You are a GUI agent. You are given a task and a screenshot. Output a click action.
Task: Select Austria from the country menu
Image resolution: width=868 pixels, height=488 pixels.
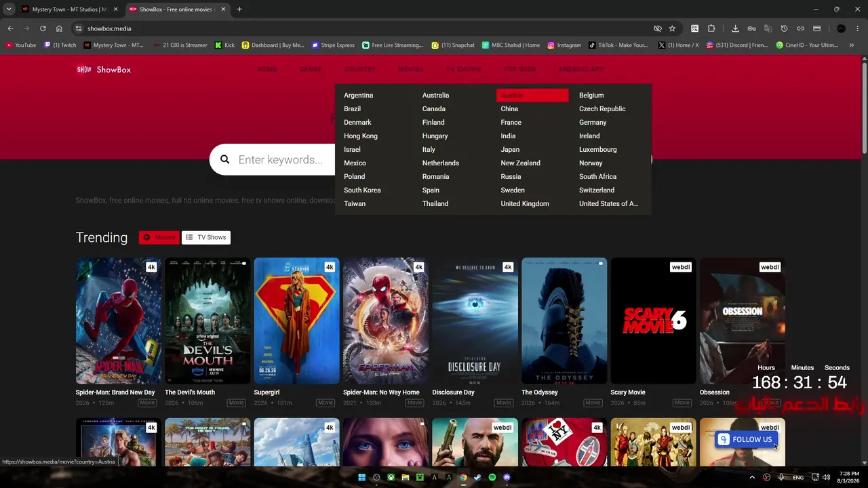[532, 96]
